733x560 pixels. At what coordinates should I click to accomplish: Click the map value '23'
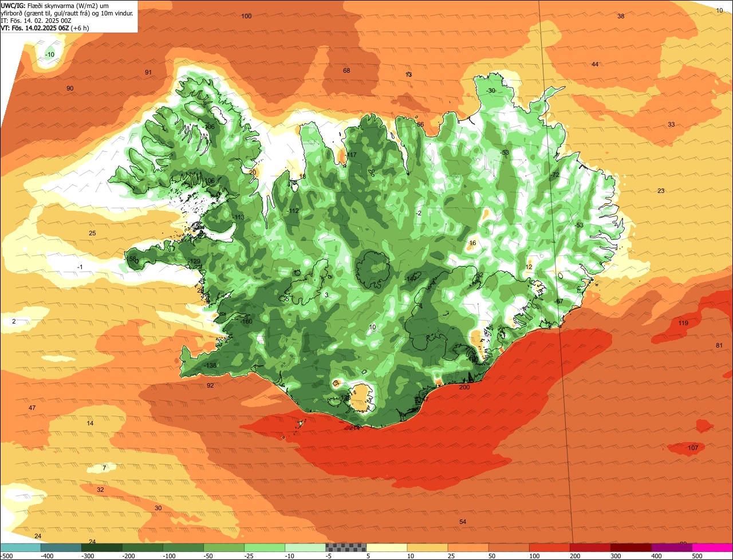tap(661, 191)
